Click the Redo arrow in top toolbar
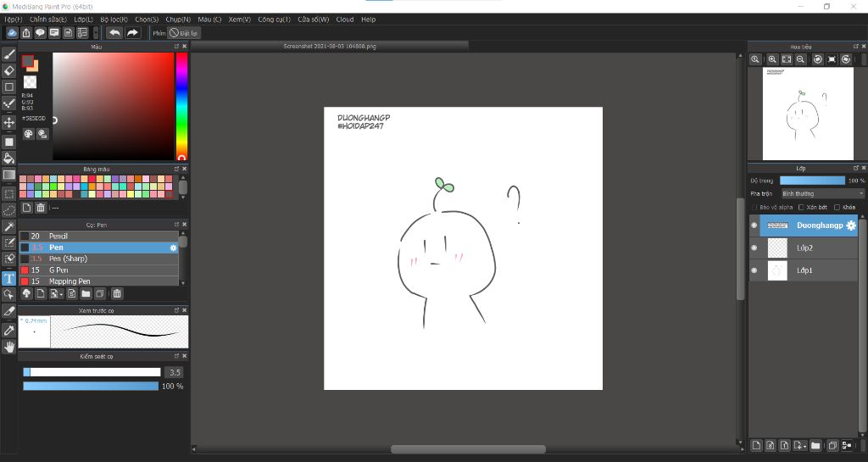 (132, 33)
